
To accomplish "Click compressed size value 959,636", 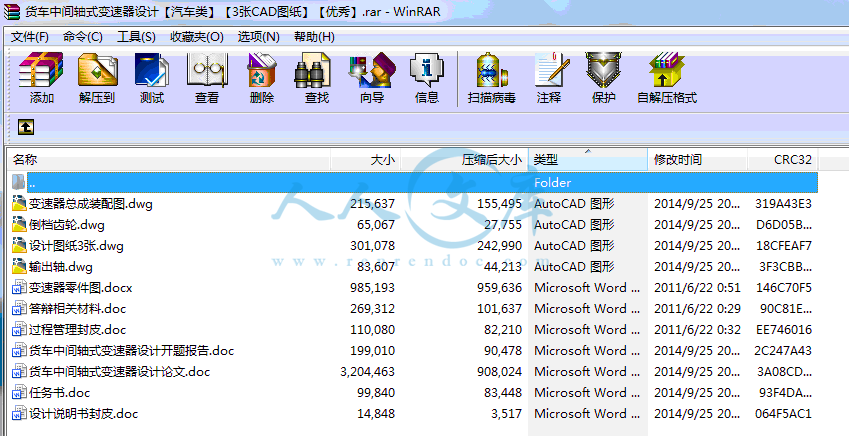I will [499, 288].
